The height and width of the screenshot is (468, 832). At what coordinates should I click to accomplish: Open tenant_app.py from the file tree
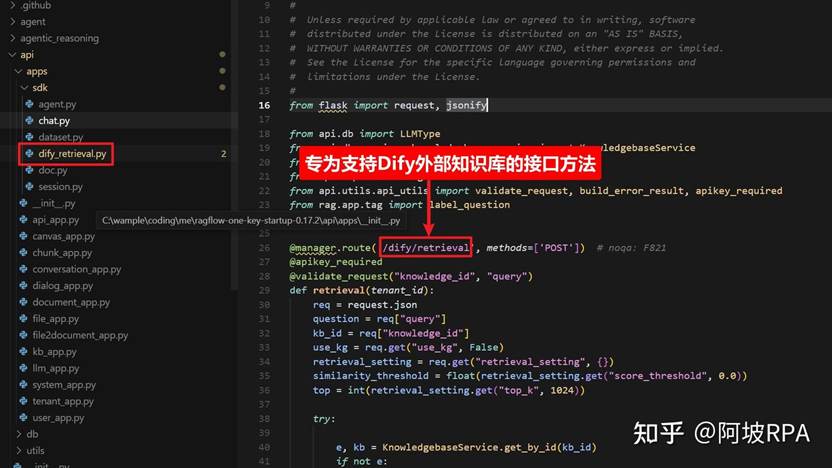pos(63,401)
